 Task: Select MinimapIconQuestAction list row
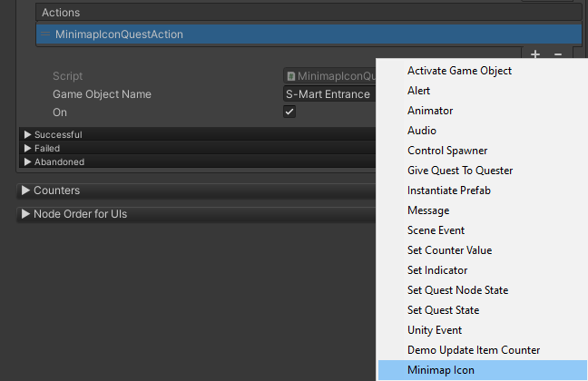coord(309,34)
